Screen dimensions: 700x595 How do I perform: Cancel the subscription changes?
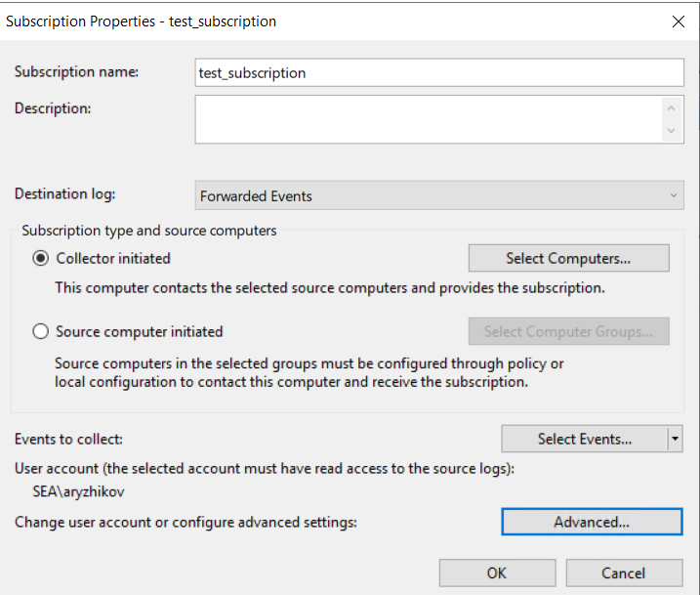624,573
